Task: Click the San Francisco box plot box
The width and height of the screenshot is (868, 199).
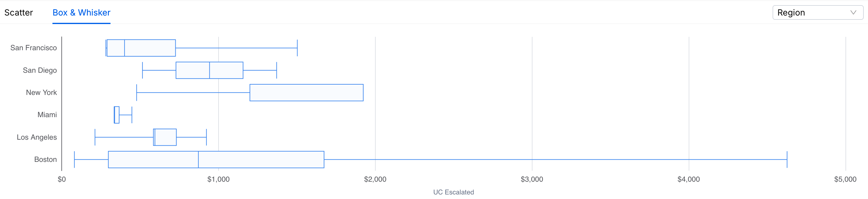Action: pyautogui.click(x=141, y=48)
